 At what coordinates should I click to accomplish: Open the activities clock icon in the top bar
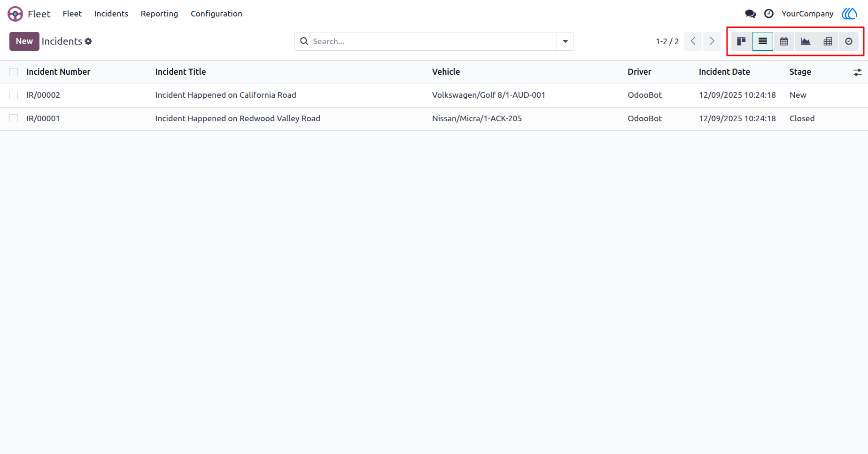pos(769,14)
